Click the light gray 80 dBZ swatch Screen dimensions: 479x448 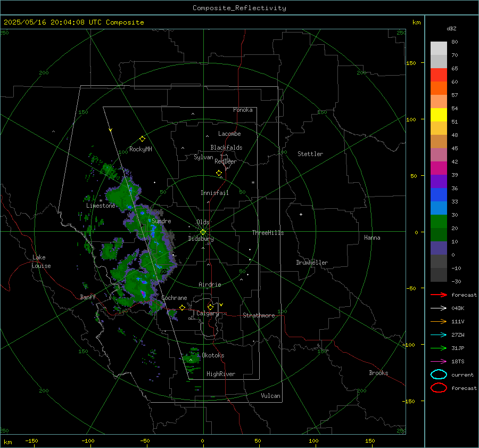[439, 48]
